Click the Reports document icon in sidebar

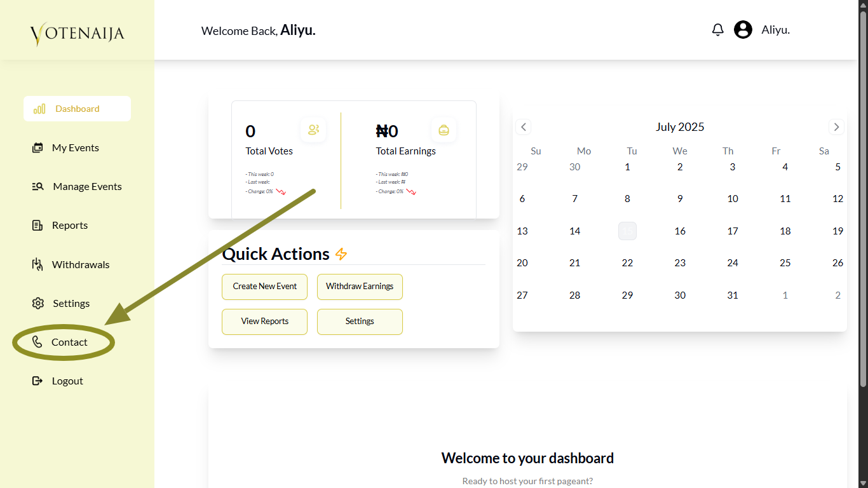(37, 226)
